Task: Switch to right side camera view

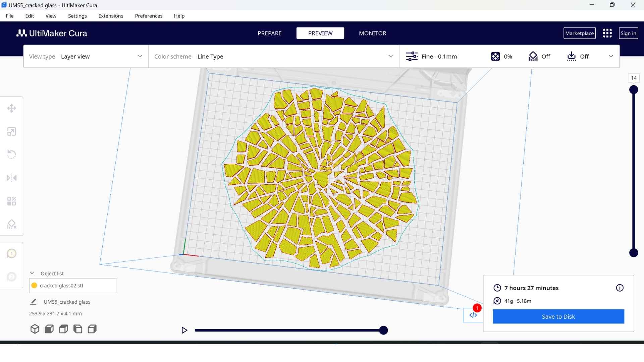Action: pos(92,329)
